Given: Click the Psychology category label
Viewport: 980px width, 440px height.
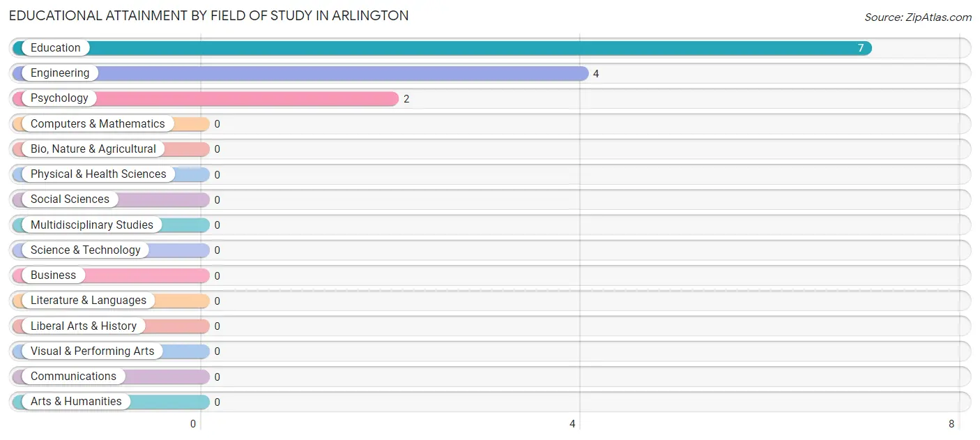Looking at the screenshot, I should 59,98.
